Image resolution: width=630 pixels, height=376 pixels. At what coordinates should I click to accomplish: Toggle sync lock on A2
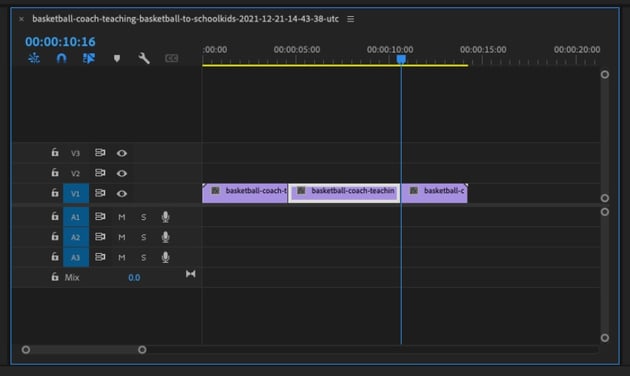pyautogui.click(x=100, y=237)
